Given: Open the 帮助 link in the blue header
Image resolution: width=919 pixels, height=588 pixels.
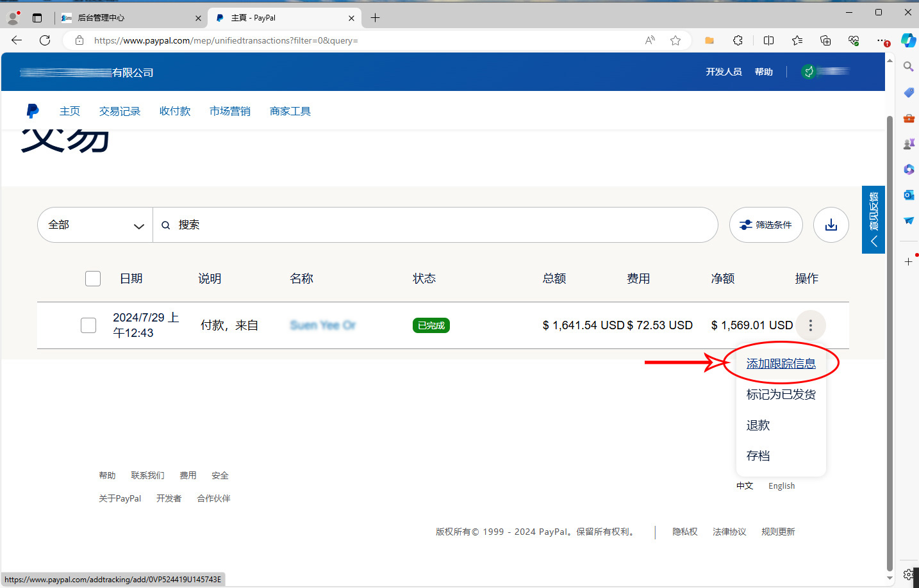Looking at the screenshot, I should tap(764, 72).
